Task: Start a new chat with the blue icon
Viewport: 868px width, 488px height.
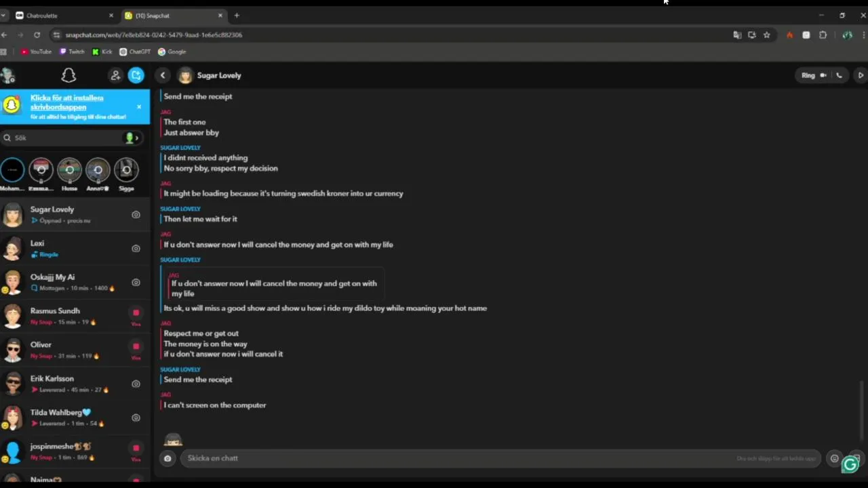Action: pos(136,75)
